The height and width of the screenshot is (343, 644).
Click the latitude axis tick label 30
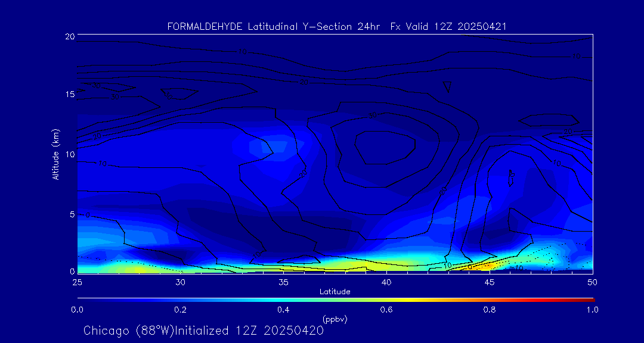pos(180,282)
